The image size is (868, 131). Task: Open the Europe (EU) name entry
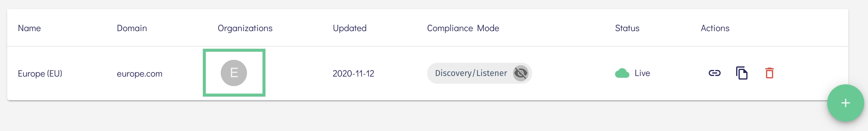coord(40,74)
